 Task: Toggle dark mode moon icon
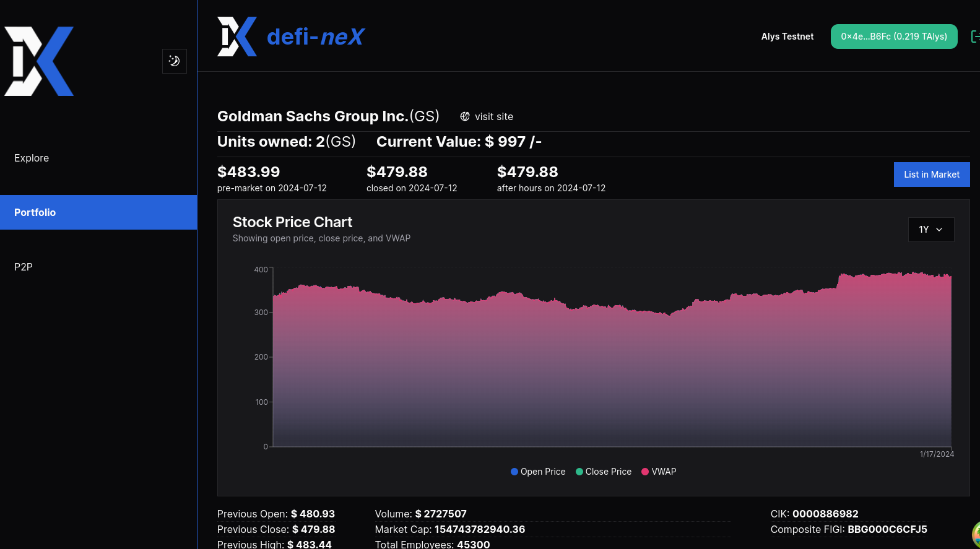coord(175,61)
